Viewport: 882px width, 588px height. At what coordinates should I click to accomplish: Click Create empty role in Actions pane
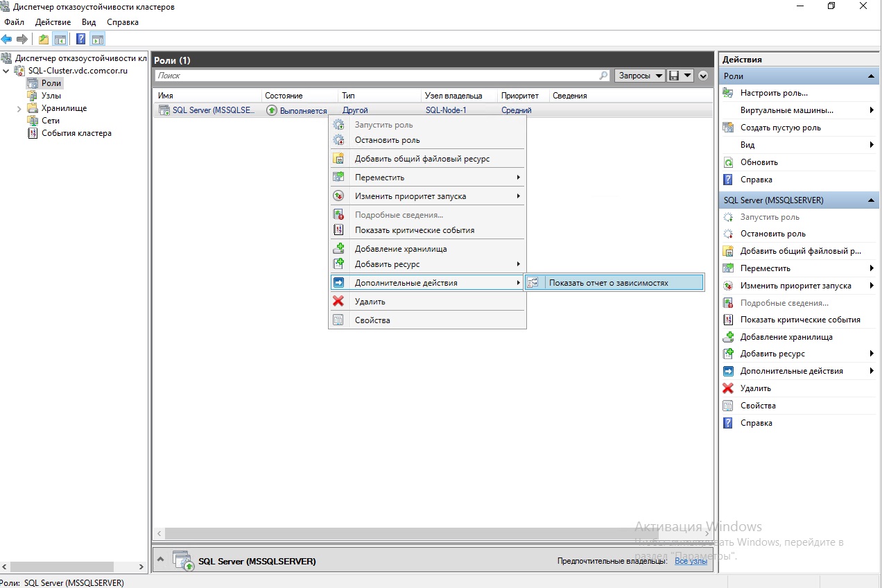click(781, 128)
